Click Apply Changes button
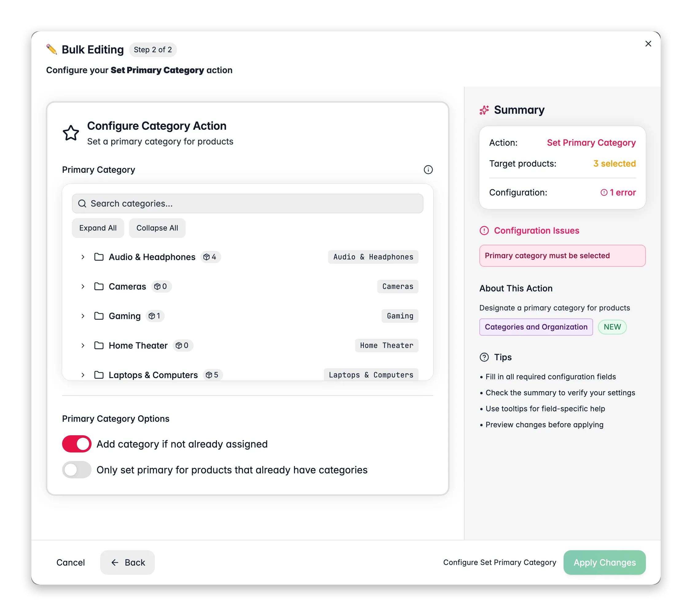Viewport: 692px width, 616px height. coord(604,563)
